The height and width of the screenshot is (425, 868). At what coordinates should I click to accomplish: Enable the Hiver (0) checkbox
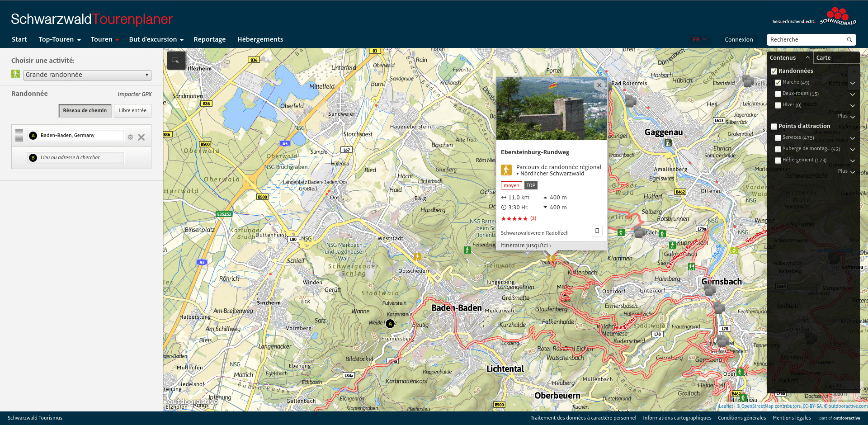click(x=778, y=105)
